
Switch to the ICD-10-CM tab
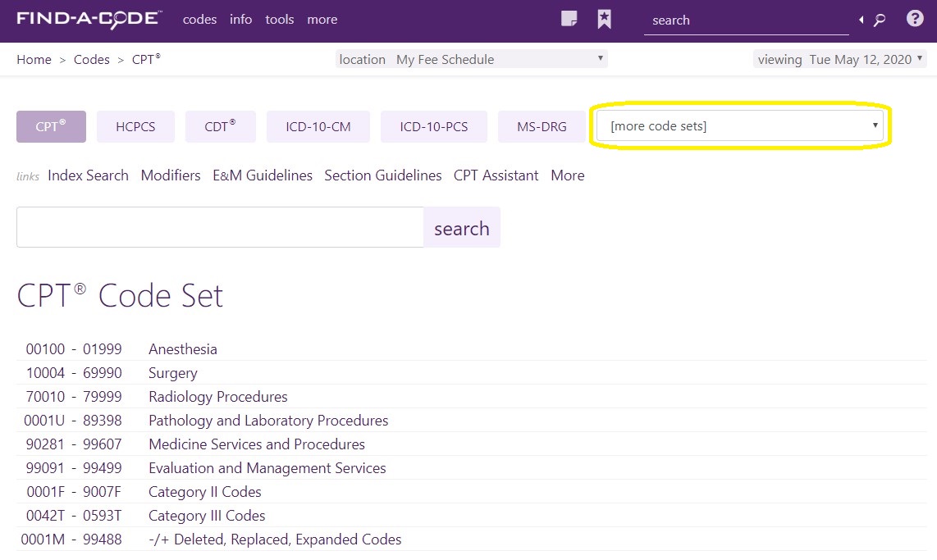[x=318, y=126]
